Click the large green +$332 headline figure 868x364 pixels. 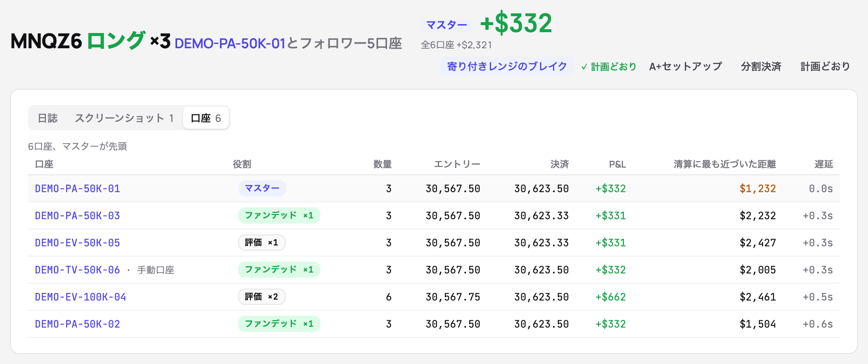(516, 23)
